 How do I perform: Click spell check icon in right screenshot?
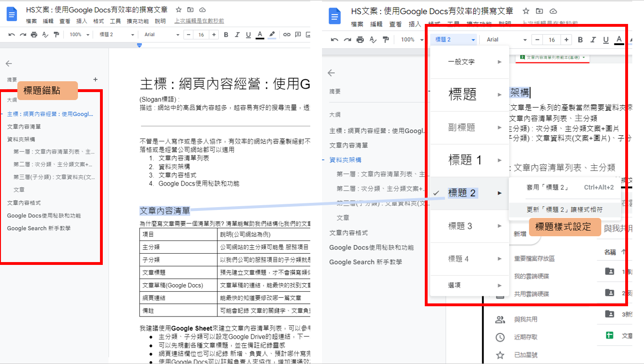pos(373,40)
